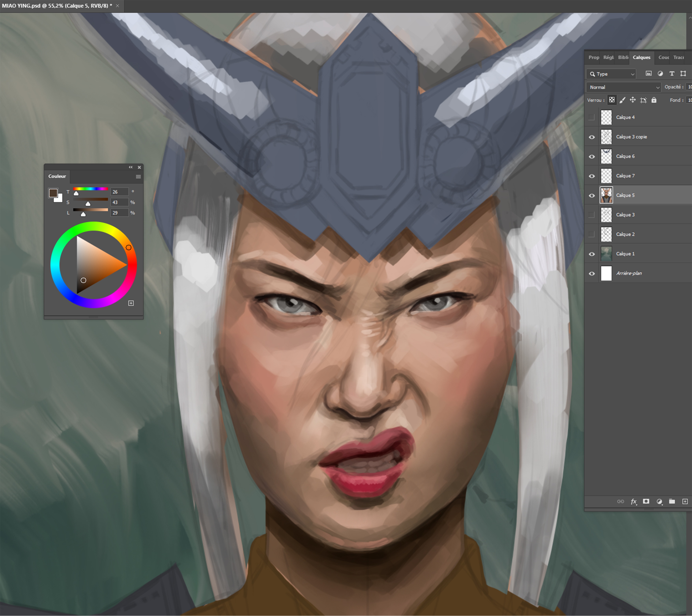Click the filter by text layers T icon

672,73
